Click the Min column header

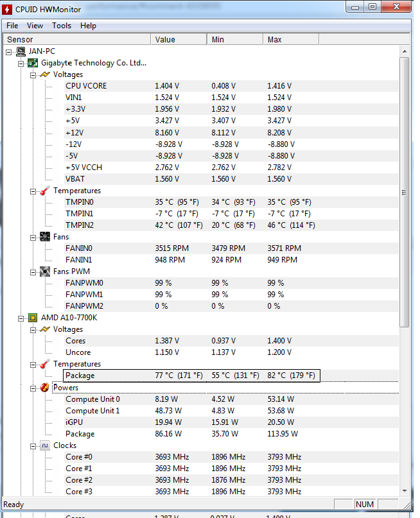235,39
